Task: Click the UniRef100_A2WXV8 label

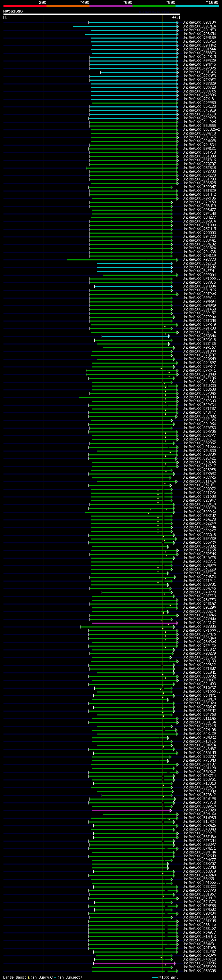Action: pyautogui.click(x=199, y=141)
